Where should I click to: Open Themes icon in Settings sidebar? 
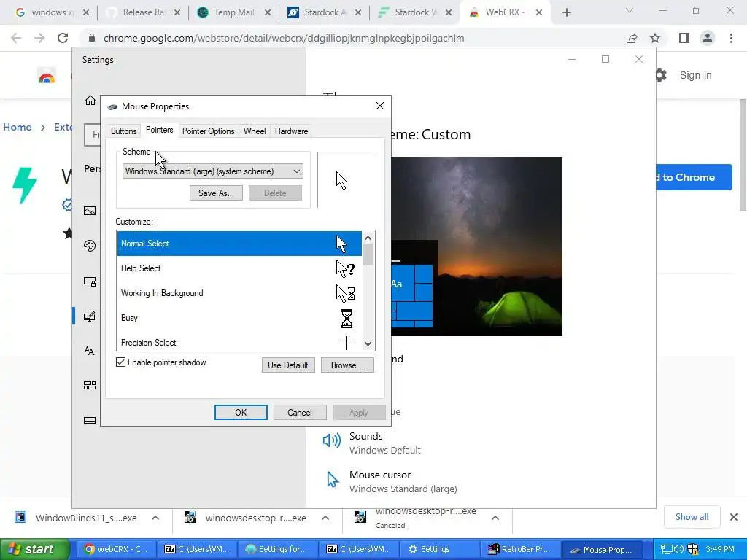coord(90,316)
